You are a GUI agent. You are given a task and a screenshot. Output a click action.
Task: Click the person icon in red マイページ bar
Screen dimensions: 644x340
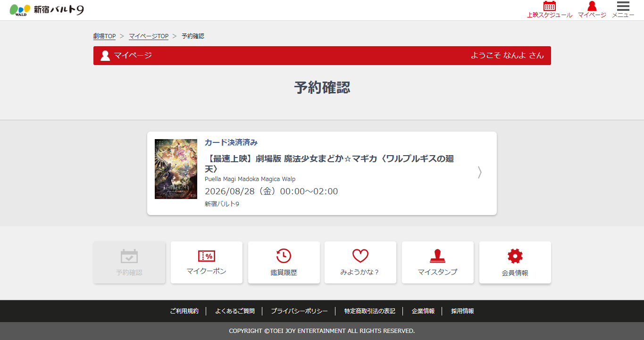(105, 56)
